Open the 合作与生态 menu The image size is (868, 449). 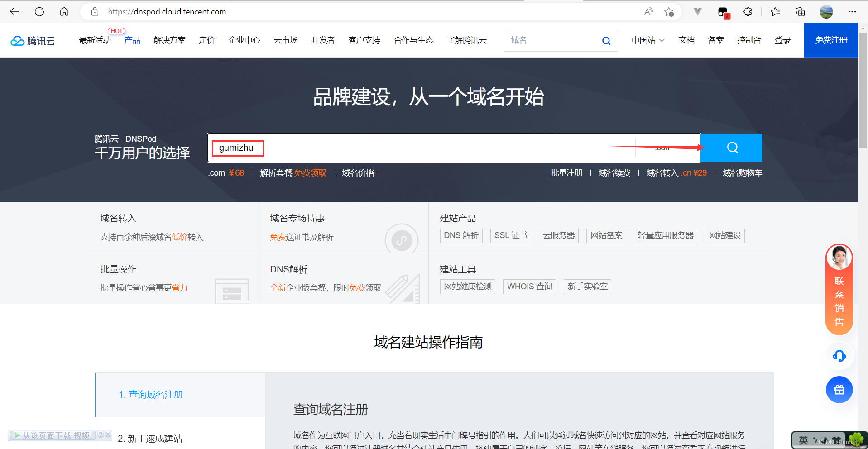tap(414, 40)
